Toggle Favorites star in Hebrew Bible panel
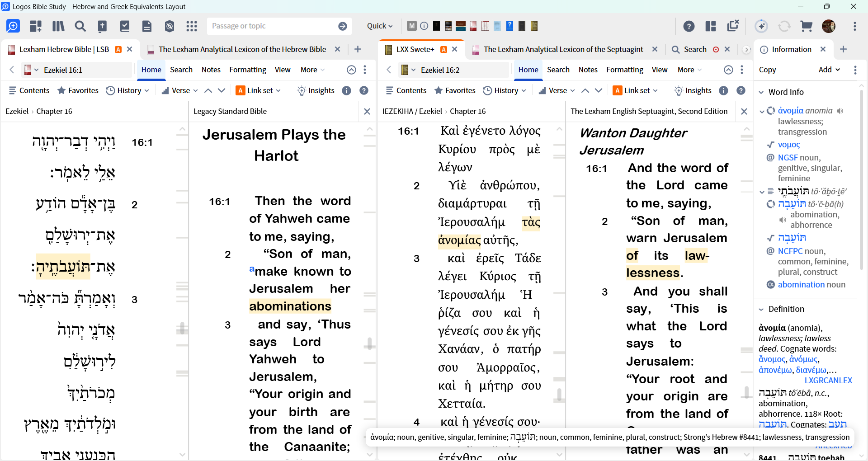This screenshot has height=461, width=868. [x=78, y=91]
